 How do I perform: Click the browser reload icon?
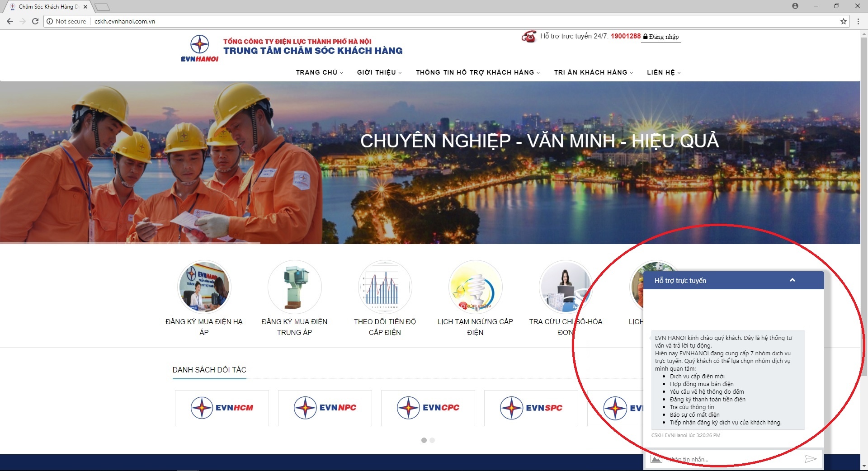(34, 21)
